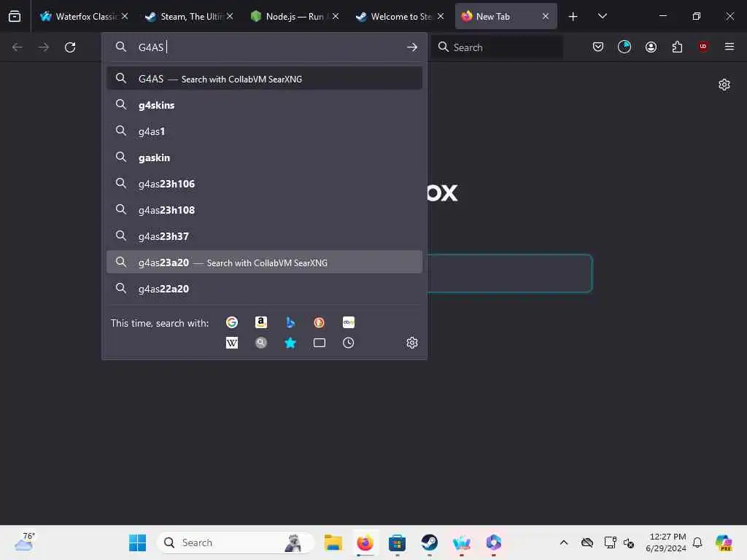Viewport: 747px width, 560px height.
Task: Open a new tab with plus button
Action: coord(573,17)
